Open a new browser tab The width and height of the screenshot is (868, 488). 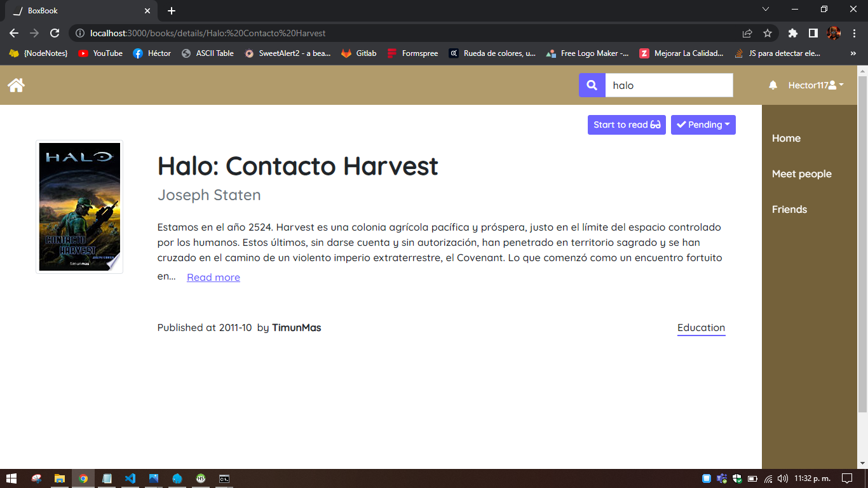(172, 11)
